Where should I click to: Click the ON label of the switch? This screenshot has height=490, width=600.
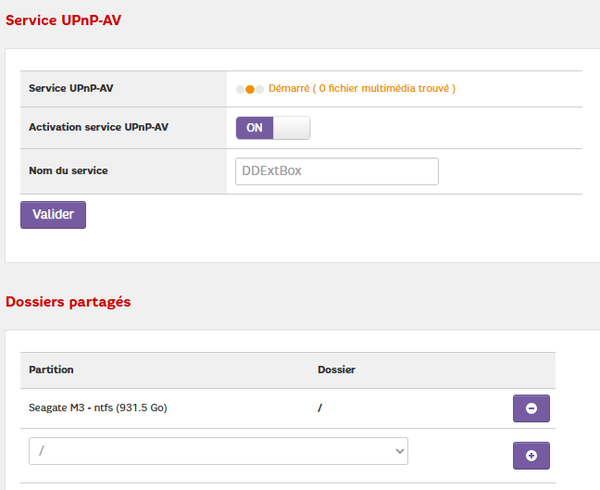(x=254, y=128)
